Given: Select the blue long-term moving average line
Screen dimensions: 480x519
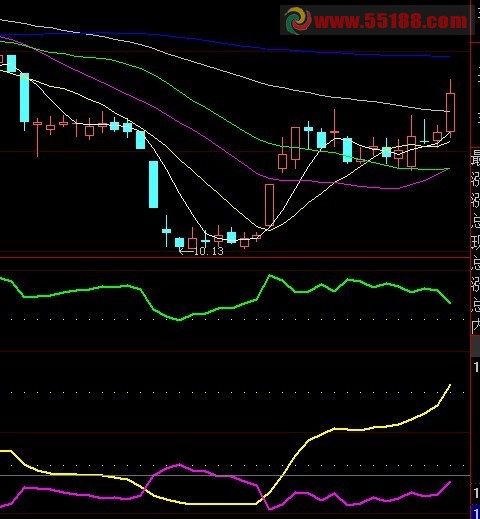Looking at the screenshot, I should (225, 44).
